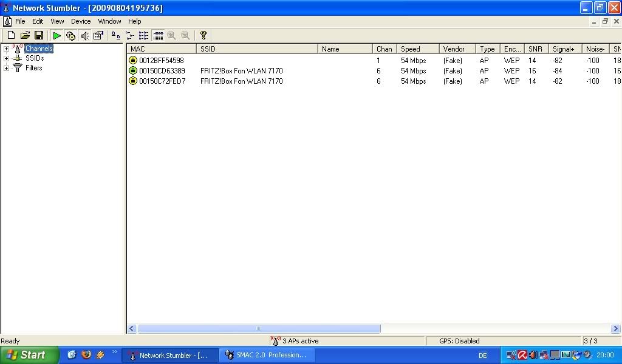622x364 pixels.
Task: Switch to the List view toolbar icon
Action: coord(143,36)
